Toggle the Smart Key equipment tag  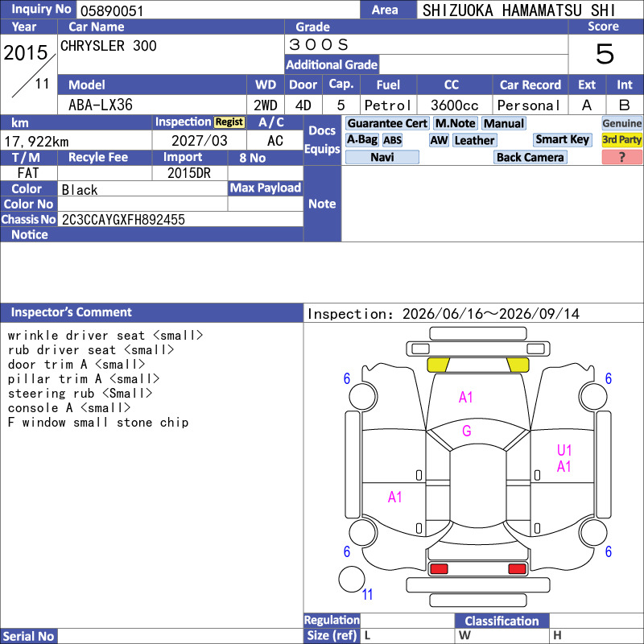pos(562,139)
